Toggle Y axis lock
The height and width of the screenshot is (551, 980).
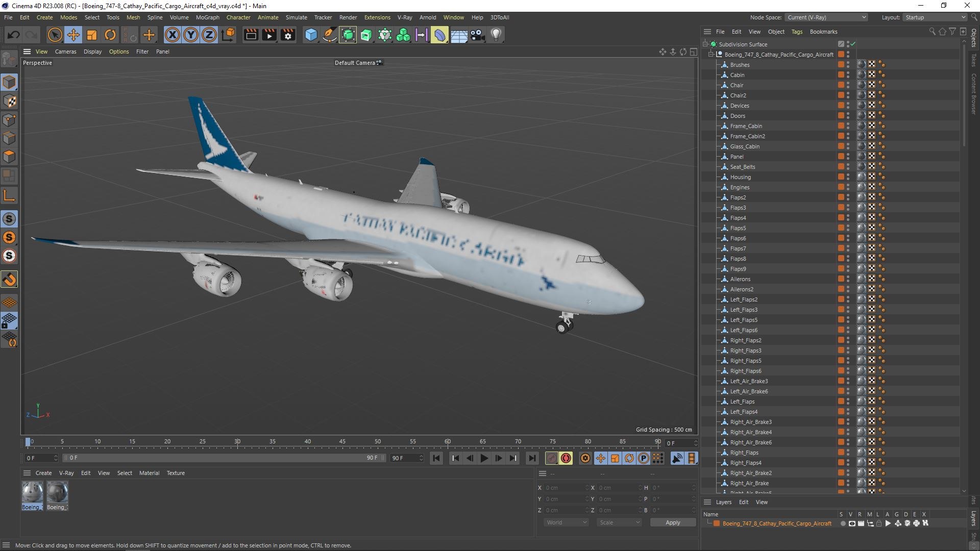[x=191, y=35]
